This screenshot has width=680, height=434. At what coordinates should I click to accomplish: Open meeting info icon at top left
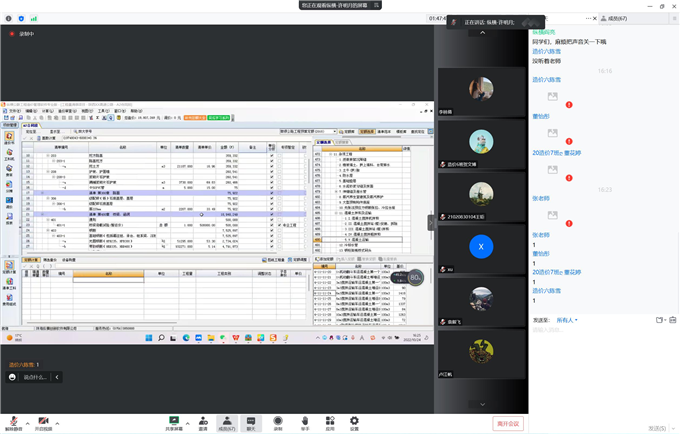click(8, 18)
